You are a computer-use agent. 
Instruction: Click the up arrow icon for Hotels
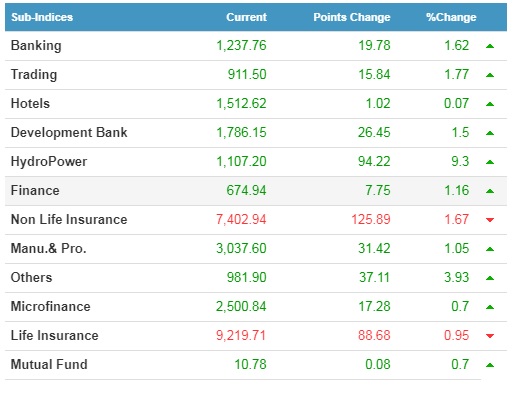[x=490, y=104]
